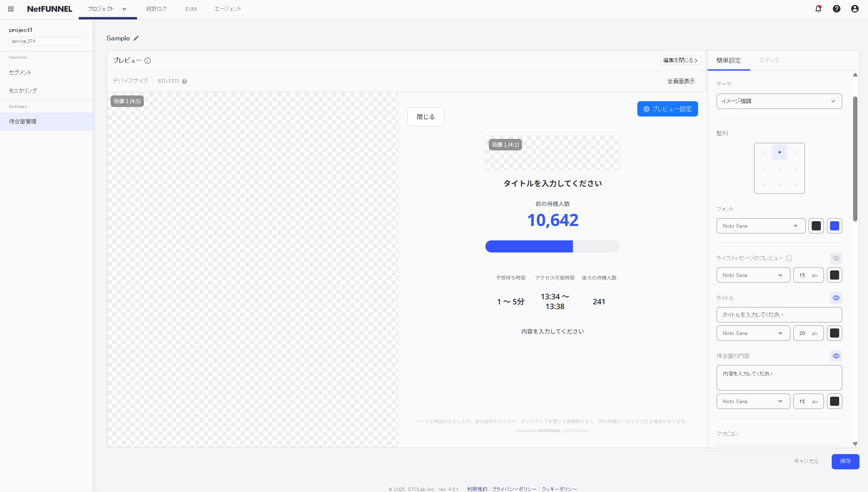Click info icon next to プレビュー heading
The width and height of the screenshot is (868, 492).
coord(148,61)
